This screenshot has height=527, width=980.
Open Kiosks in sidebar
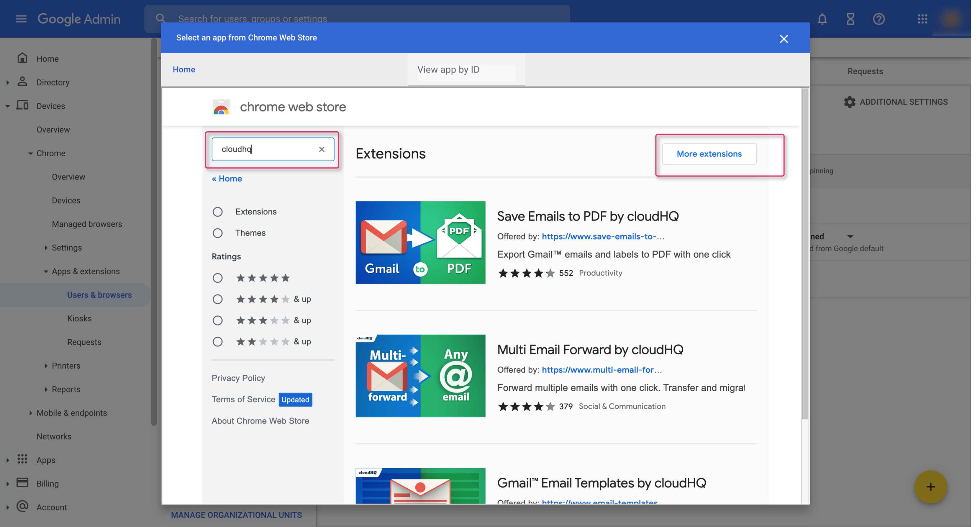tap(79, 318)
